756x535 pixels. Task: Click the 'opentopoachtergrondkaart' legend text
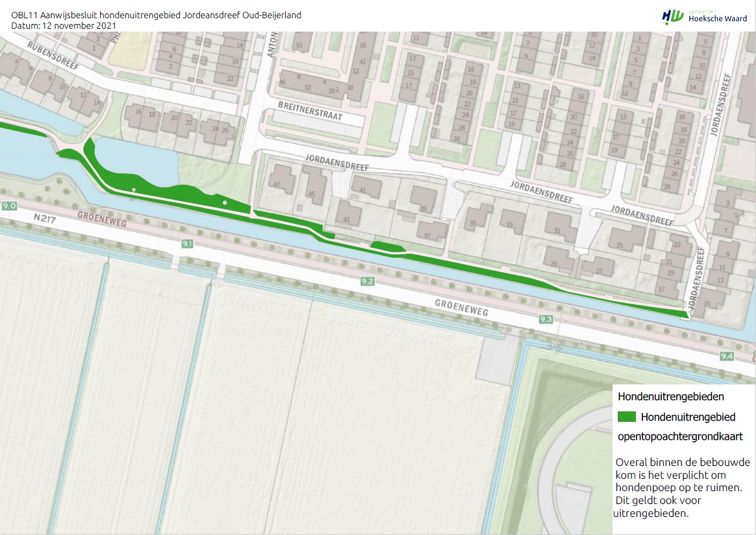coord(680,437)
